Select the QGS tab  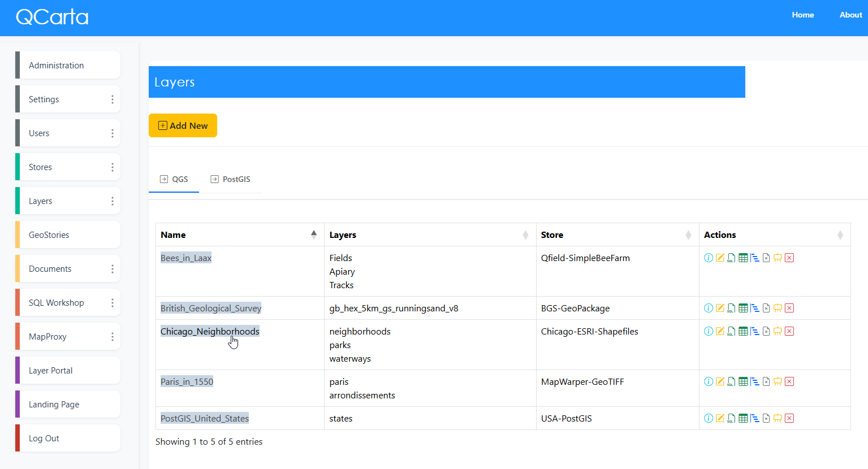click(174, 179)
